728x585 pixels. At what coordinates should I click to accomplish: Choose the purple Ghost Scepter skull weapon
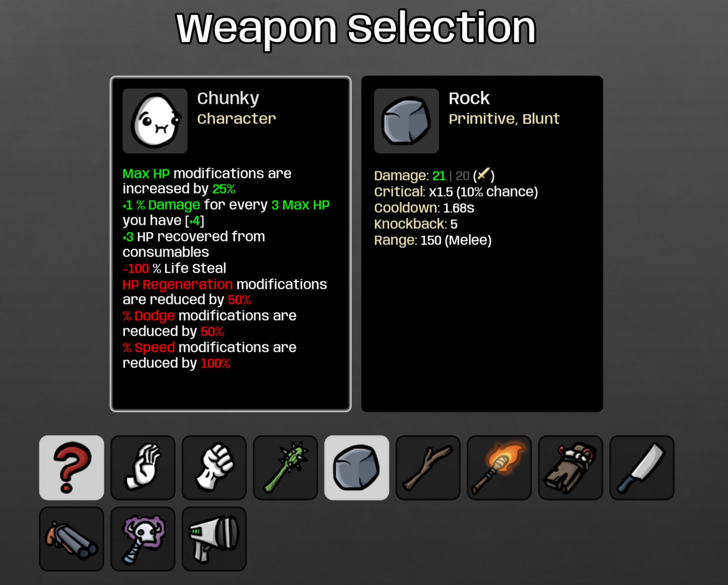click(x=143, y=539)
